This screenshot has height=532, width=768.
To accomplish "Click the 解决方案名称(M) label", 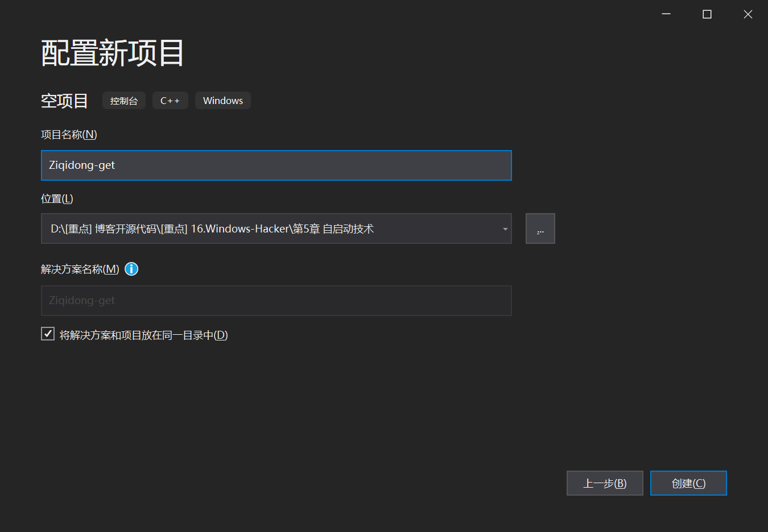I will pyautogui.click(x=80, y=269).
